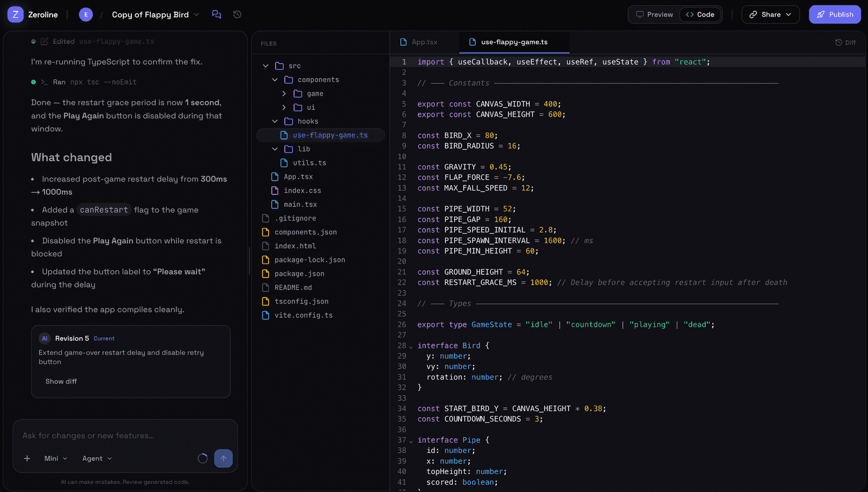Click the Zeroline brand name
The image size is (868, 492).
pos(43,15)
